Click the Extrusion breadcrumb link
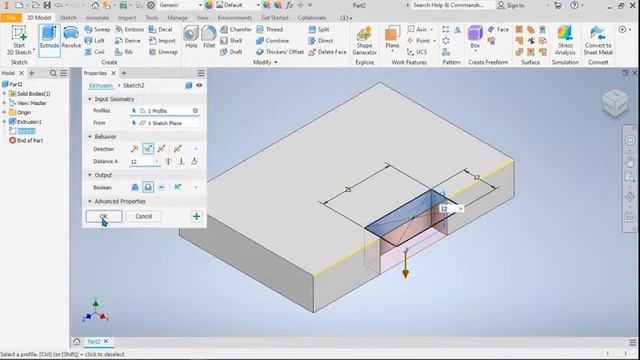This screenshot has height=360, width=640. click(101, 85)
